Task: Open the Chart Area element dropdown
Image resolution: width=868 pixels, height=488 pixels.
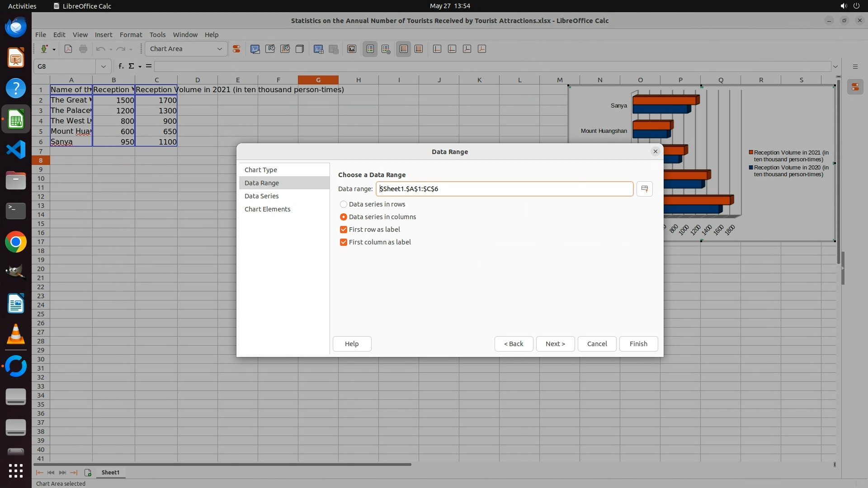Action: pyautogui.click(x=219, y=49)
